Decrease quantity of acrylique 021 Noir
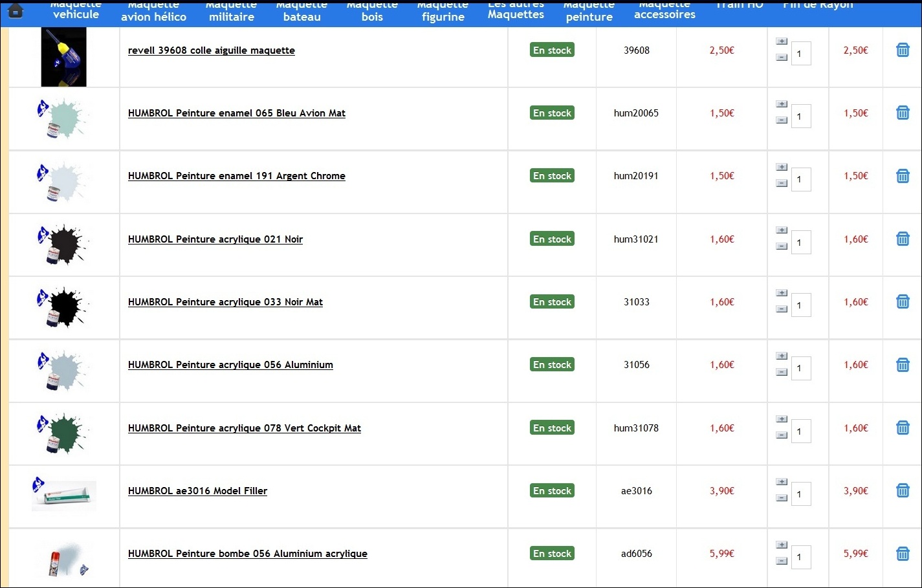922x588 pixels. point(782,246)
